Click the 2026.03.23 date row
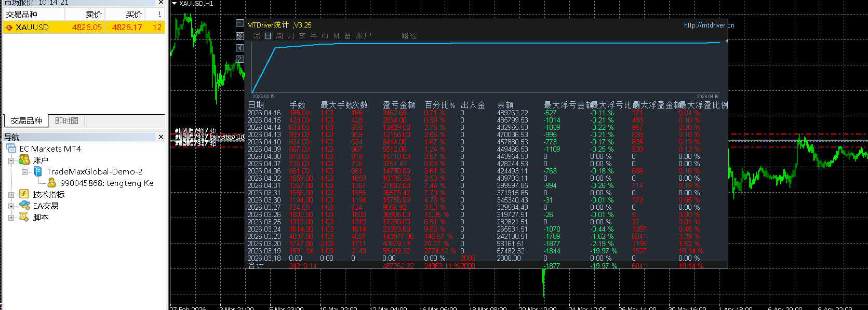 click(x=264, y=236)
